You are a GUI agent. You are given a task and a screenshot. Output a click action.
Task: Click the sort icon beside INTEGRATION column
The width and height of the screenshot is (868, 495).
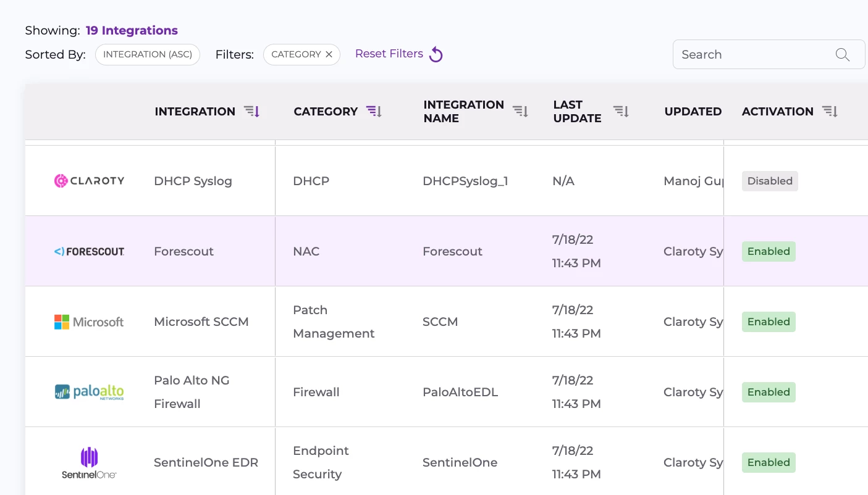[251, 112]
